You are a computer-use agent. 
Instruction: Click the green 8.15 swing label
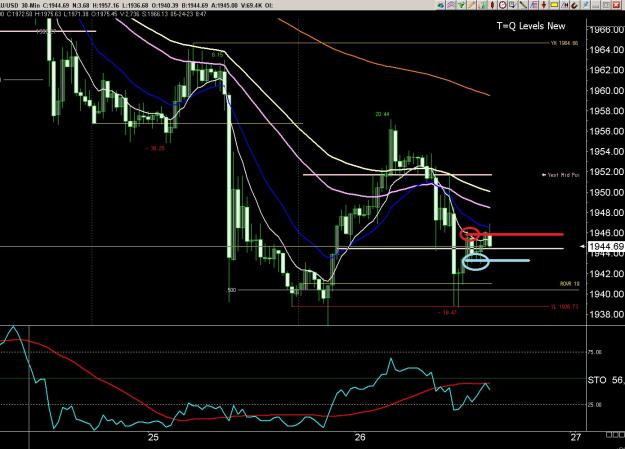[217, 55]
